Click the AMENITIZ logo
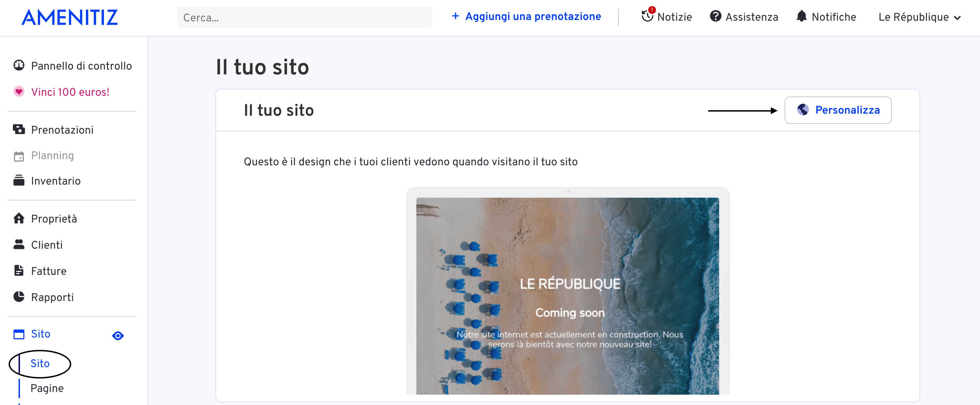This screenshot has height=405, width=980. tap(70, 18)
